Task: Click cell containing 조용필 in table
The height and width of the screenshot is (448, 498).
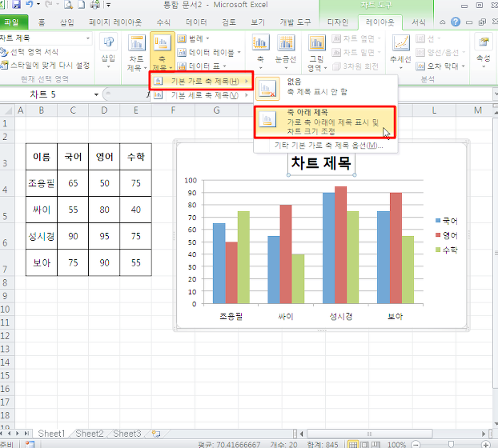Action: pyautogui.click(x=42, y=183)
